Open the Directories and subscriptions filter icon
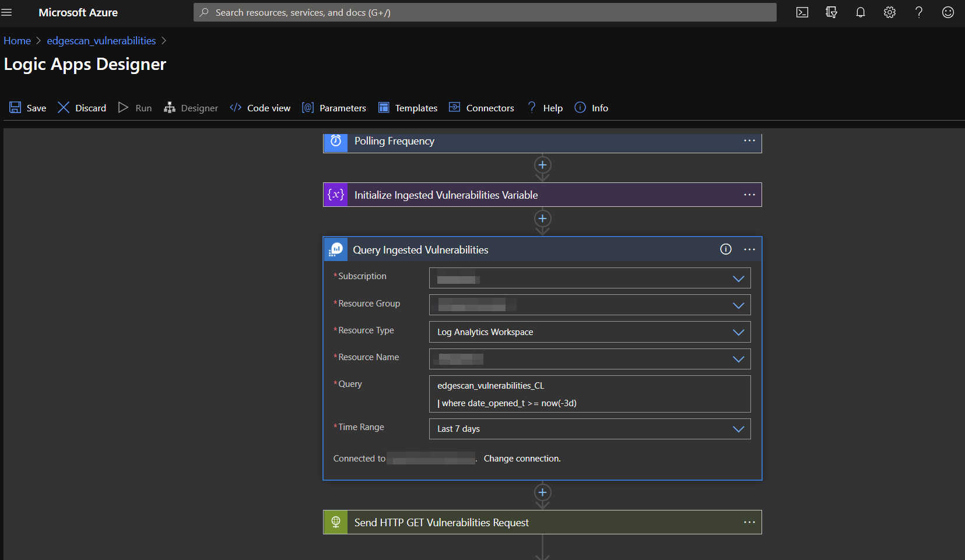Image resolution: width=965 pixels, height=560 pixels. (x=831, y=12)
